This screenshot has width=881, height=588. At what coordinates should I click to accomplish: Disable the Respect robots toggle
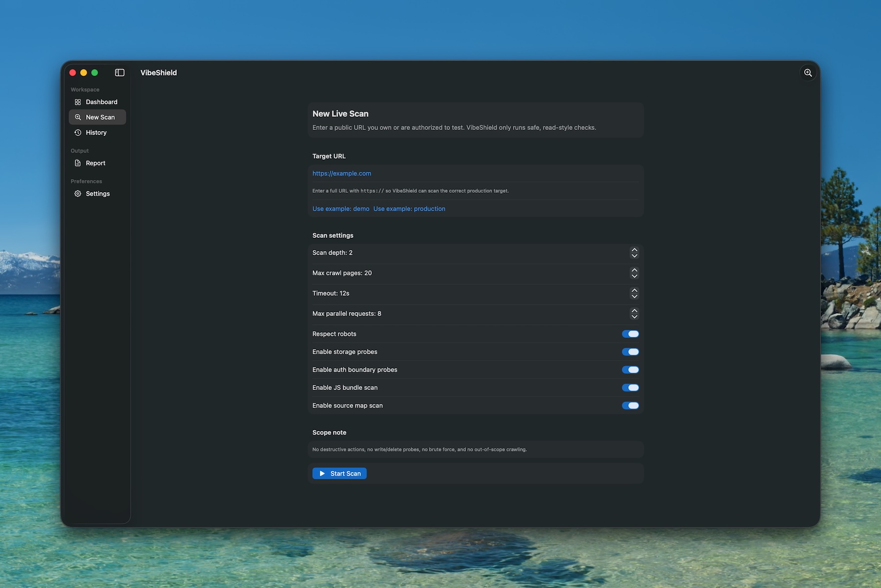[x=630, y=334]
